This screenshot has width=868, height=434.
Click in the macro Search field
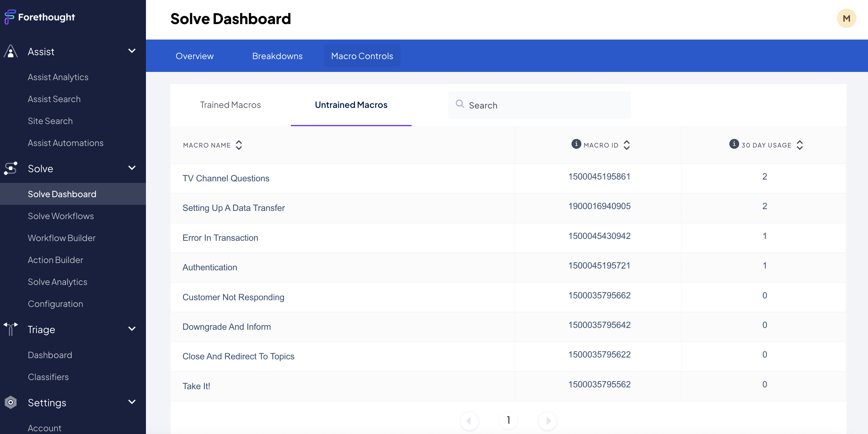[x=539, y=105]
